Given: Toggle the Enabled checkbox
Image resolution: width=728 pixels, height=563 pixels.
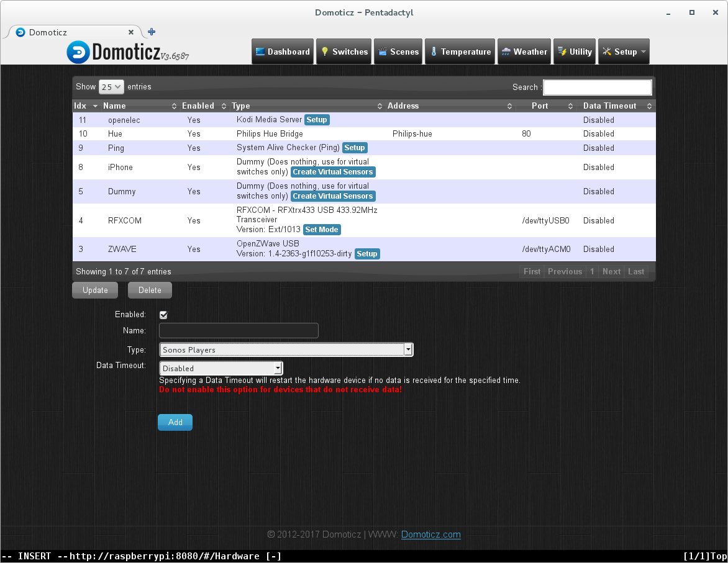Looking at the screenshot, I should [x=163, y=315].
